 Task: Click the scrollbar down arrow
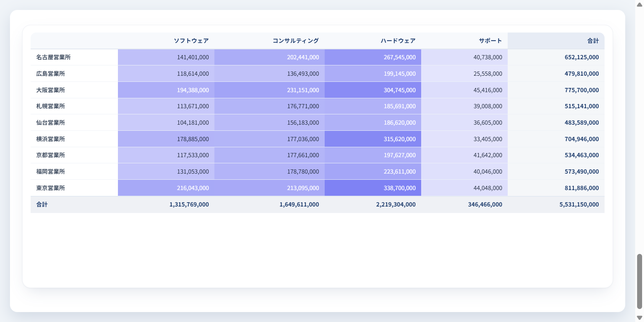[639, 318]
